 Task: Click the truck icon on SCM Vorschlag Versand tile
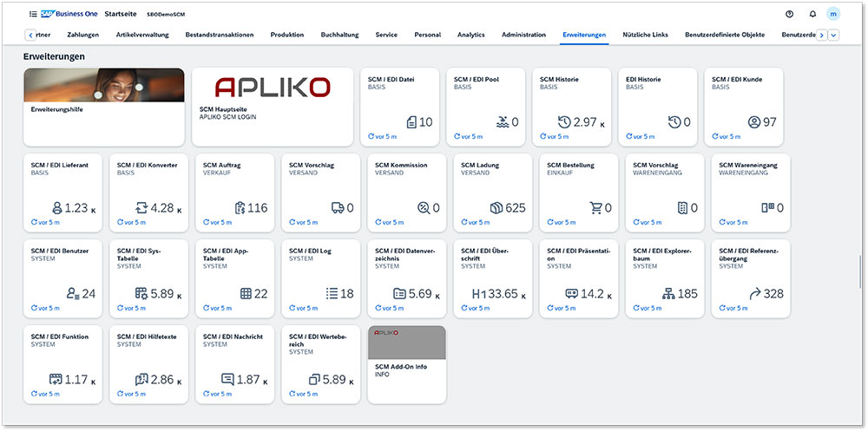click(x=338, y=208)
